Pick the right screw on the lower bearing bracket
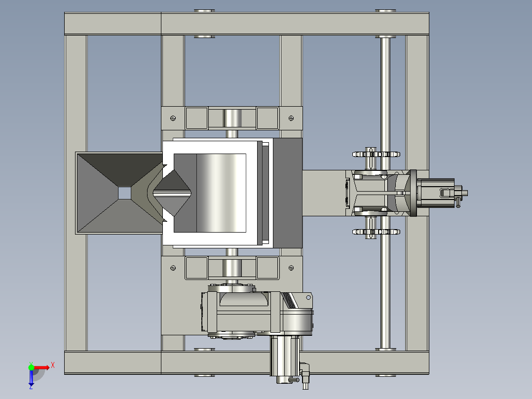This screenshot has width=532, height=399. click(291, 268)
